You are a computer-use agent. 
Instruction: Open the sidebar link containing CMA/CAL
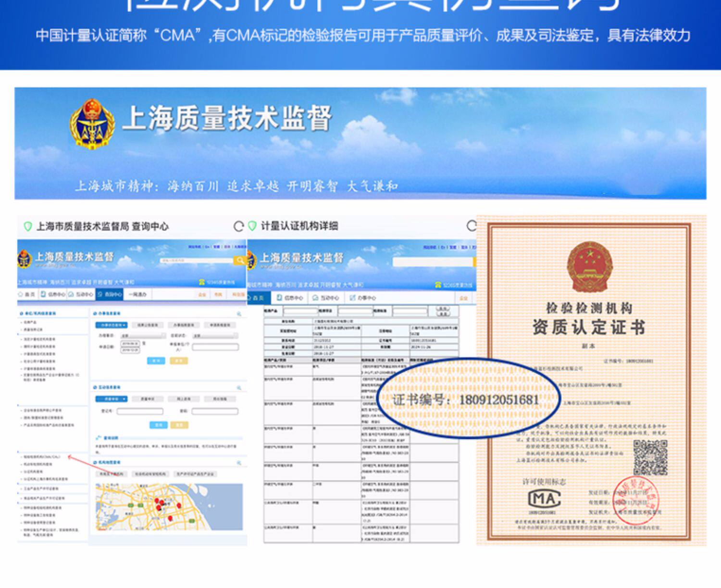point(42,457)
